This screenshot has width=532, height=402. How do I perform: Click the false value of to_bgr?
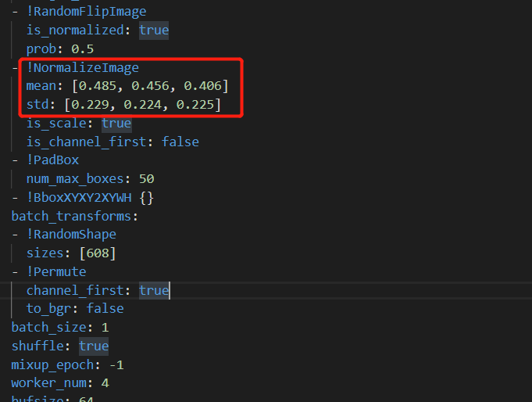105,309
